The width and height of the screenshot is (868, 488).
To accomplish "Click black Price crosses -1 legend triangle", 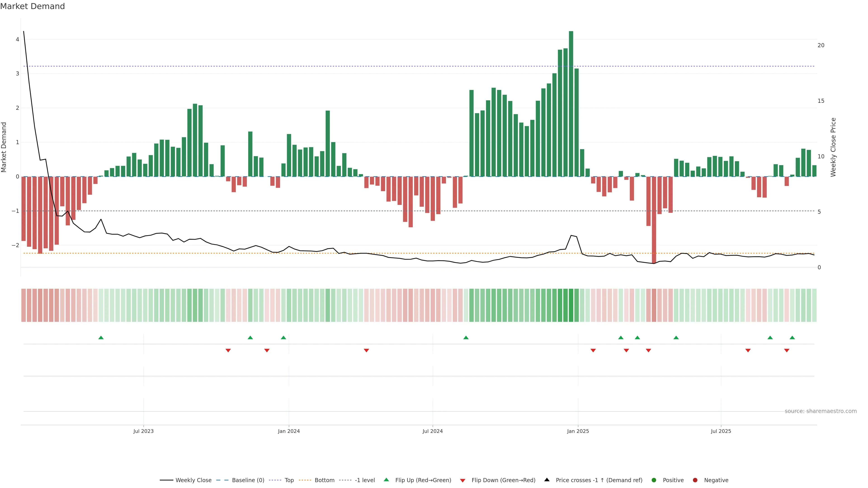I will tap(547, 480).
